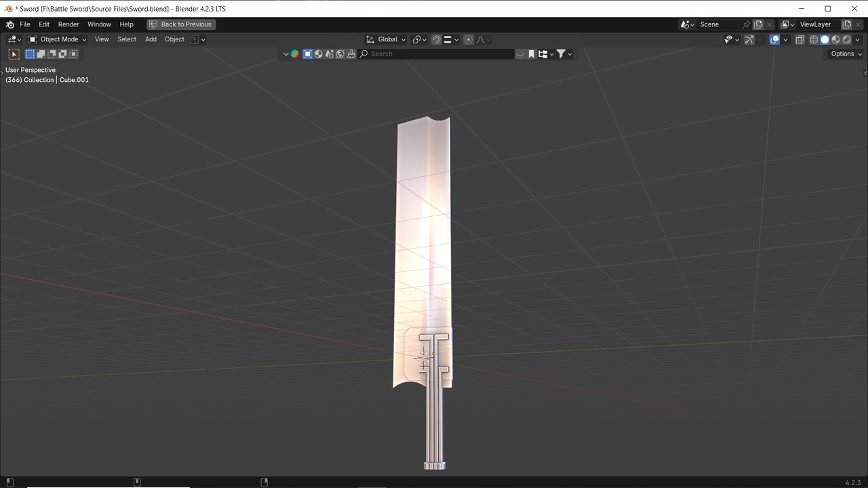Open the funnel filter dropdown

coord(564,54)
